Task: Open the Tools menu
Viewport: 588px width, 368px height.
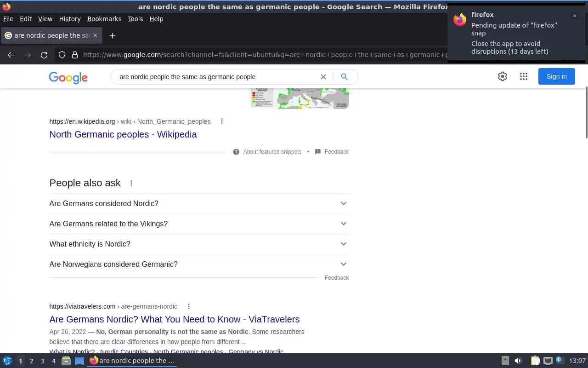Action: (x=135, y=19)
